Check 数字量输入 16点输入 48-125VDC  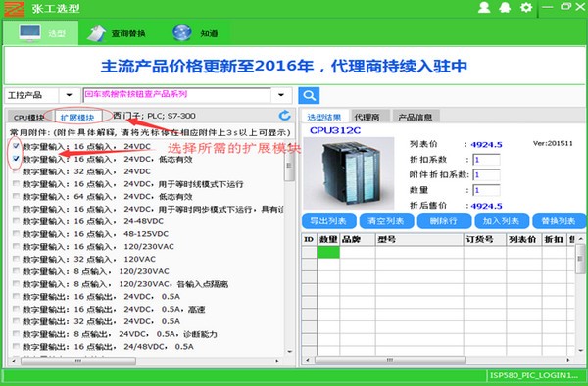[16, 233]
